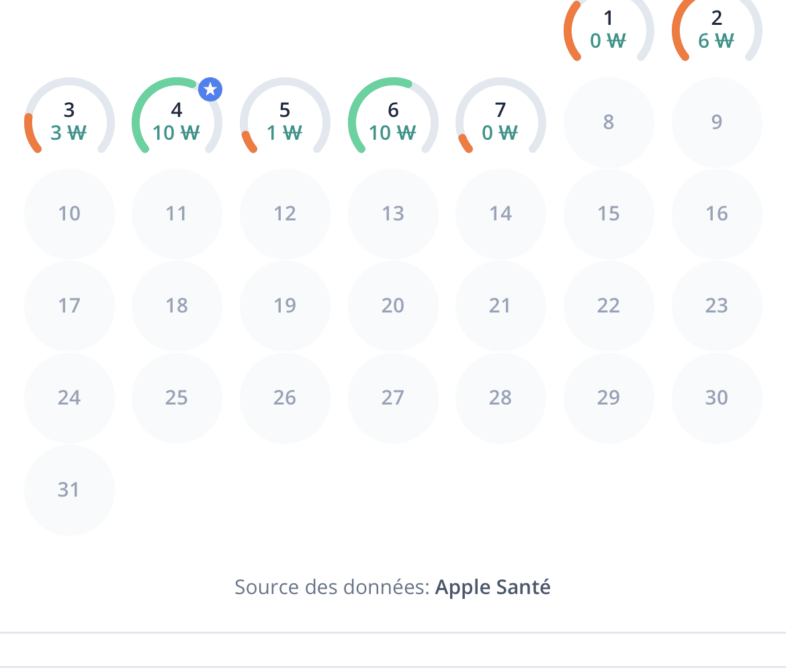Image resolution: width=786 pixels, height=672 pixels.
Task: Select day 24 on the calendar
Action: 69,398
